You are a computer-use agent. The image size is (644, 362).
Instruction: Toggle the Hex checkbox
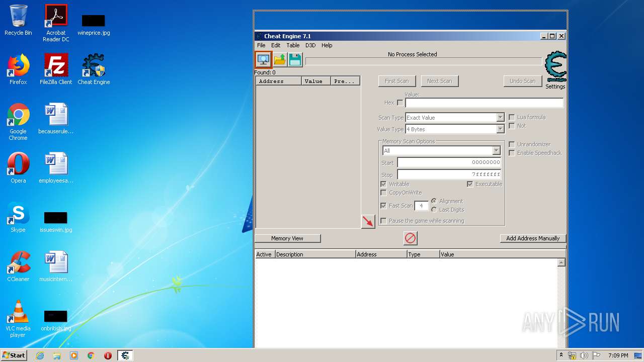click(x=400, y=103)
